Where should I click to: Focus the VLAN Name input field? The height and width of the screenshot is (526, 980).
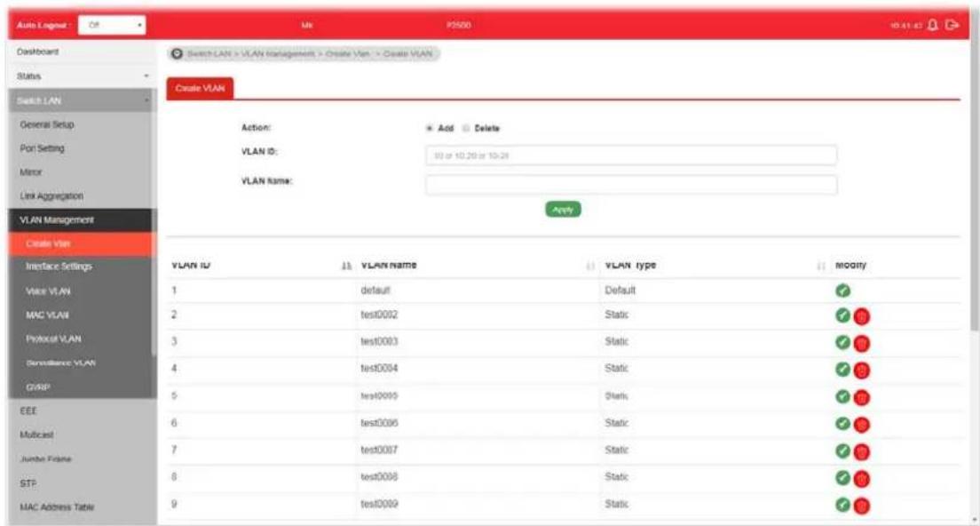click(631, 185)
